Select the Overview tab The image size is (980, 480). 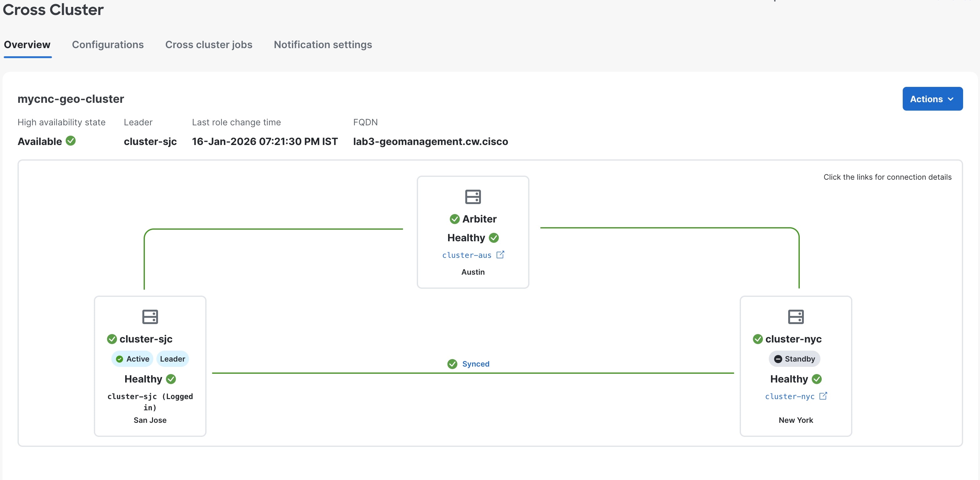(27, 44)
